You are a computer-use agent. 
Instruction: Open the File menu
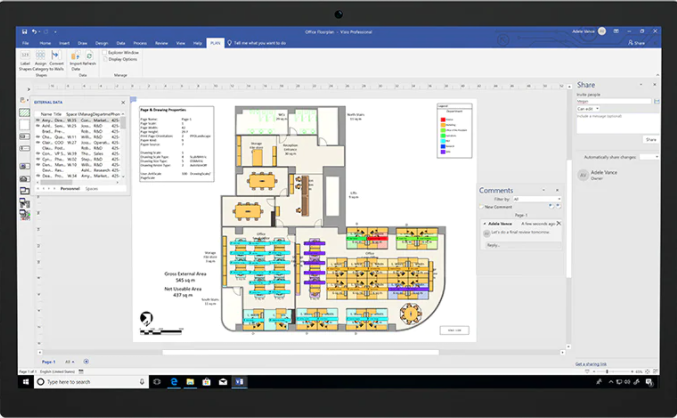click(x=25, y=43)
